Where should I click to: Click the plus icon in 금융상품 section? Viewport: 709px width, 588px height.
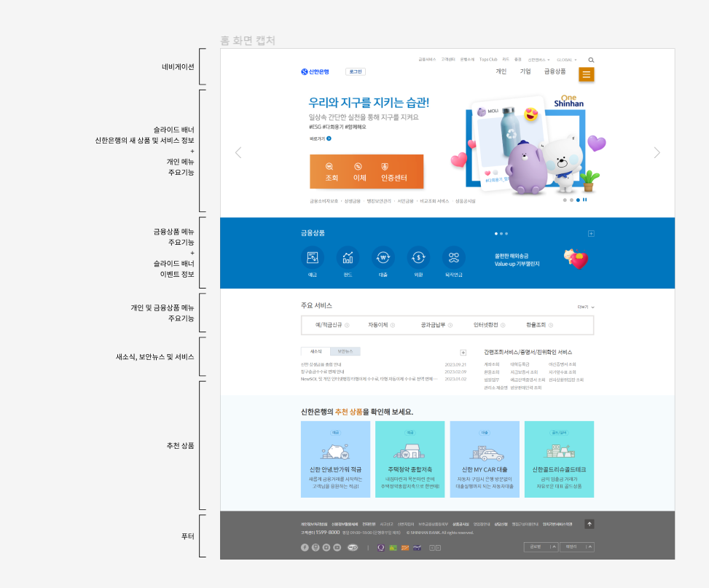591,233
